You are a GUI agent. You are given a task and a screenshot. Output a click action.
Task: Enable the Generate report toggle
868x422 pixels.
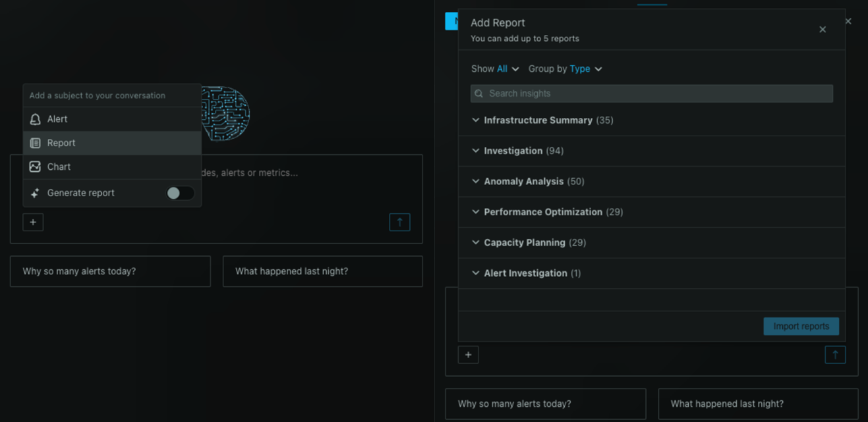pyautogui.click(x=179, y=193)
